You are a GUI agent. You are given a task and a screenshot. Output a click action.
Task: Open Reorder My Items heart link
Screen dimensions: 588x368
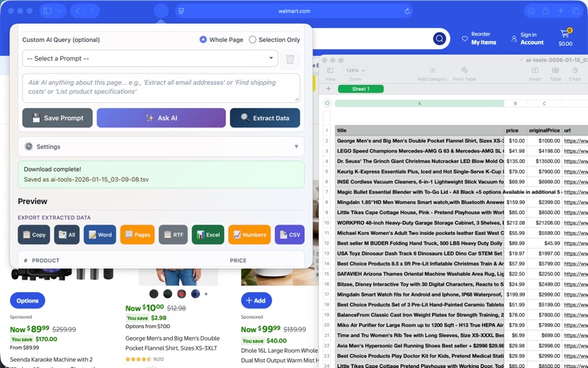pos(479,38)
